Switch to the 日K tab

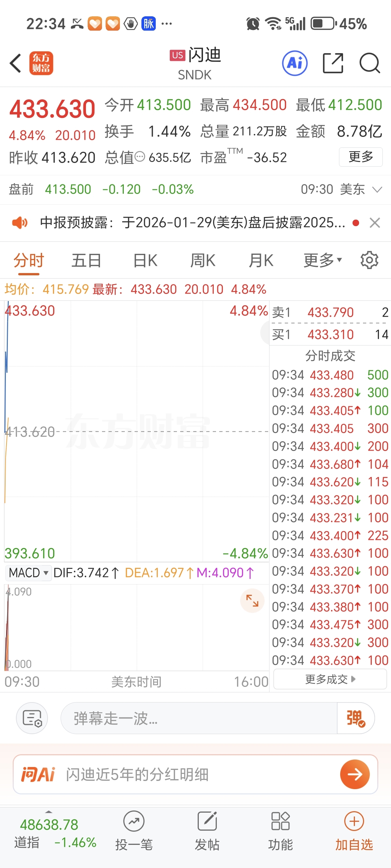tap(145, 260)
